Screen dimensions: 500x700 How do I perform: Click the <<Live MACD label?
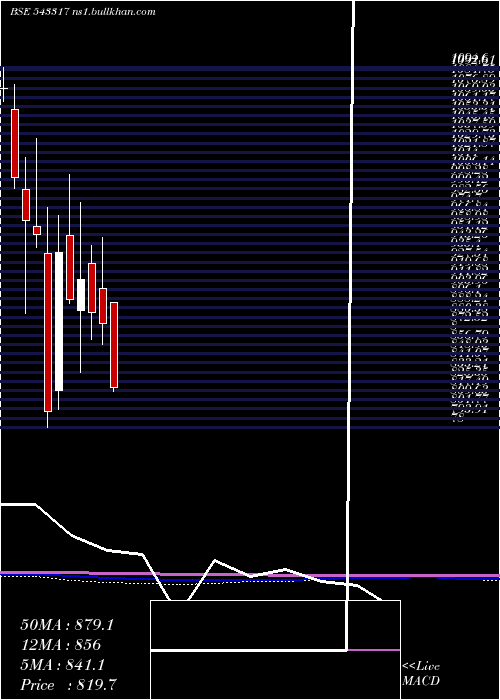point(421,673)
